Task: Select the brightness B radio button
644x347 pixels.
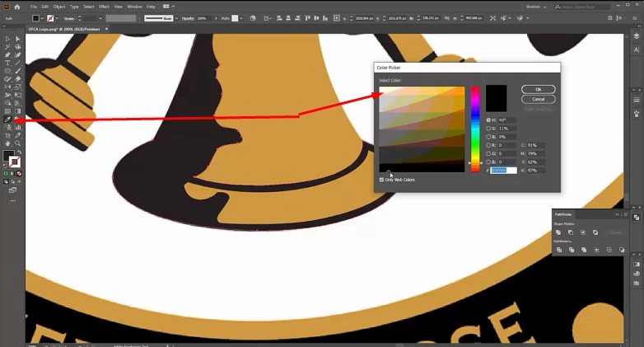Action: (x=488, y=137)
